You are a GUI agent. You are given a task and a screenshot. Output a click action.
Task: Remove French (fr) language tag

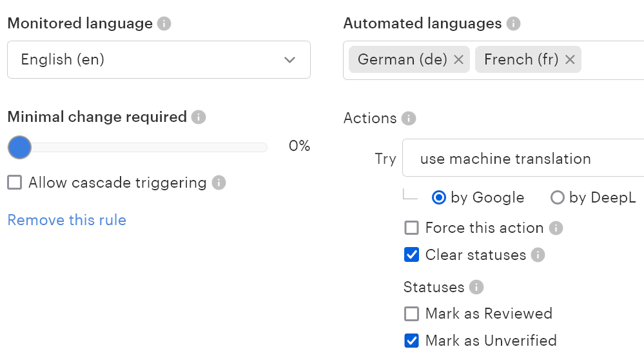coord(570,59)
